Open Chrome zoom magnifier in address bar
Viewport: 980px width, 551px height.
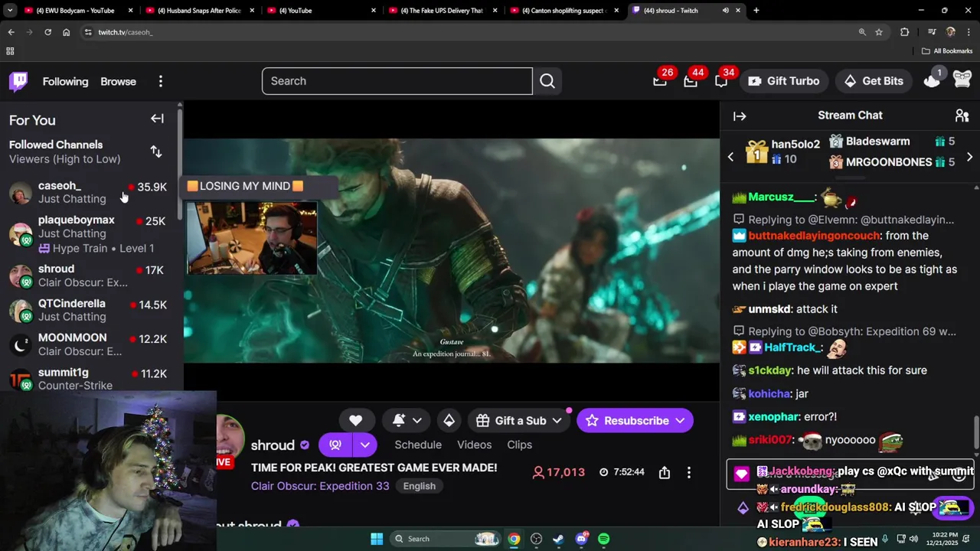(862, 32)
